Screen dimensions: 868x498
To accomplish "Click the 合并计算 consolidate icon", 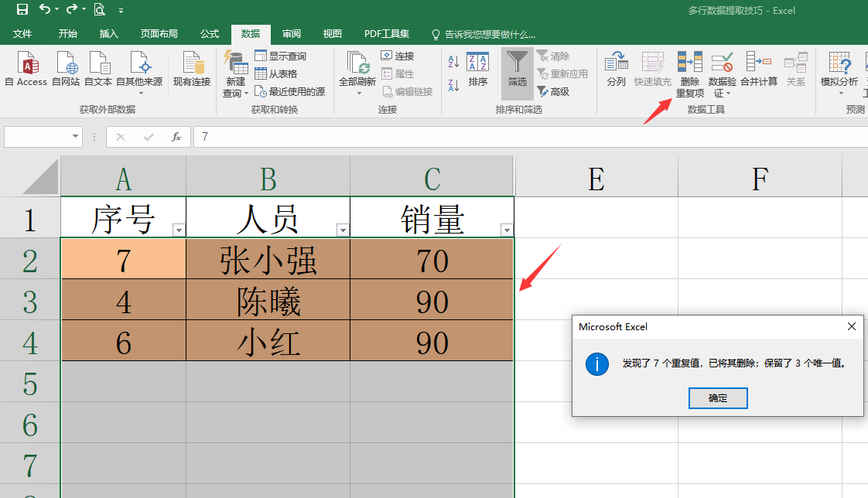I will 759,69.
